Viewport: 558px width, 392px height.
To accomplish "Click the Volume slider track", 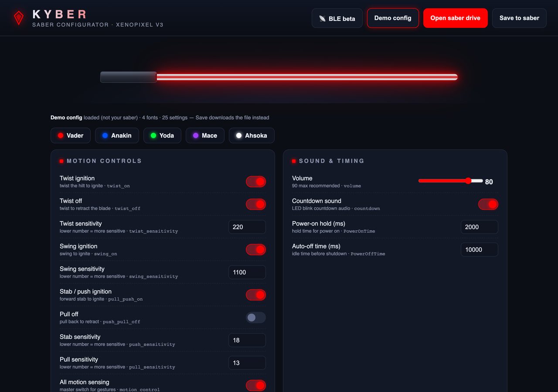I will [451, 181].
